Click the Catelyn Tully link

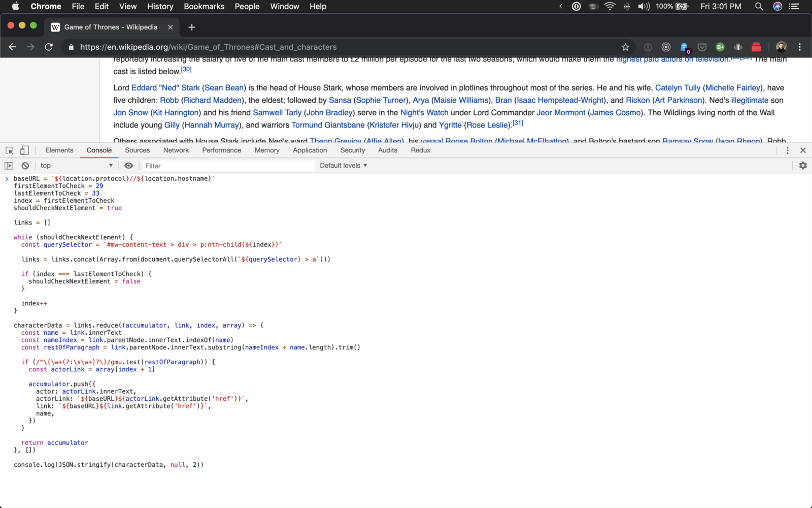[678, 88]
